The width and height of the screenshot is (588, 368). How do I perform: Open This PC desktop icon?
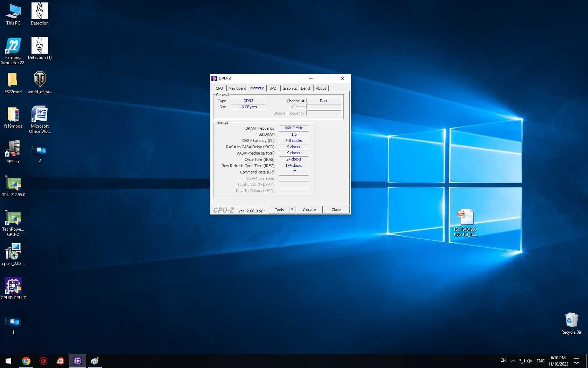[x=13, y=14]
